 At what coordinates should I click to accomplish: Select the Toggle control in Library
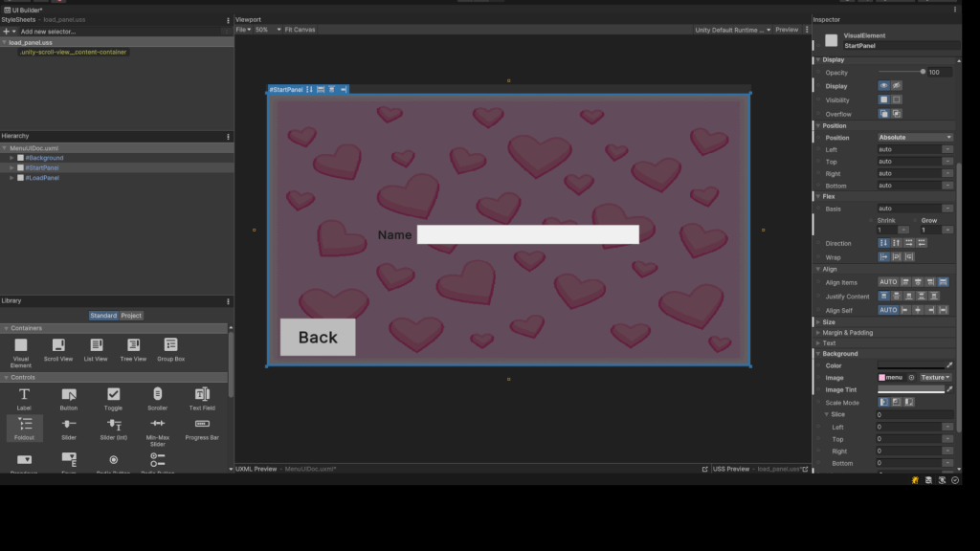pos(113,394)
